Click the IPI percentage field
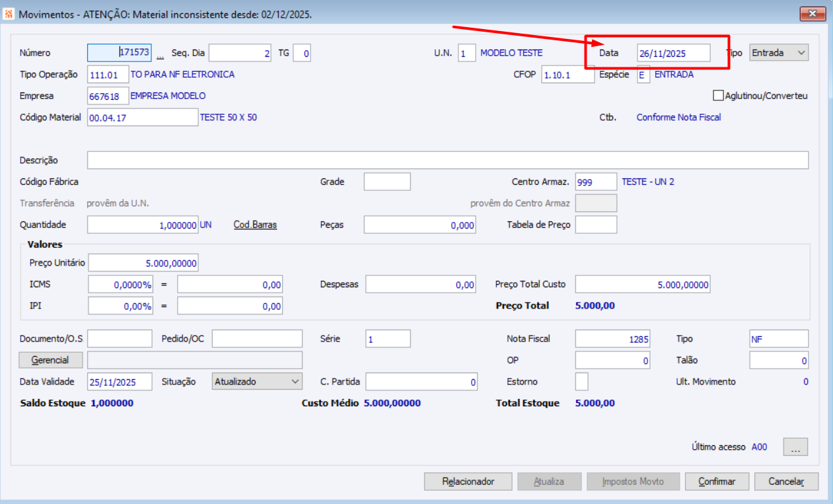The width and height of the screenshot is (833, 504). point(120,305)
